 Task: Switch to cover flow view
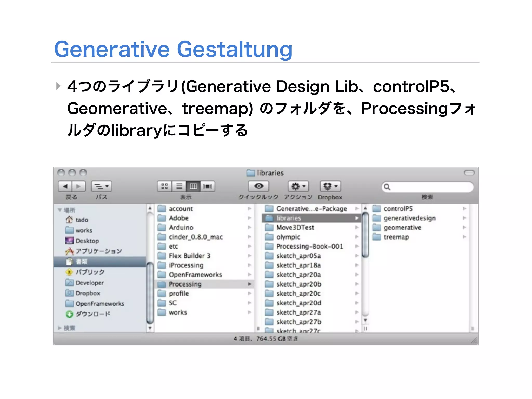208,186
